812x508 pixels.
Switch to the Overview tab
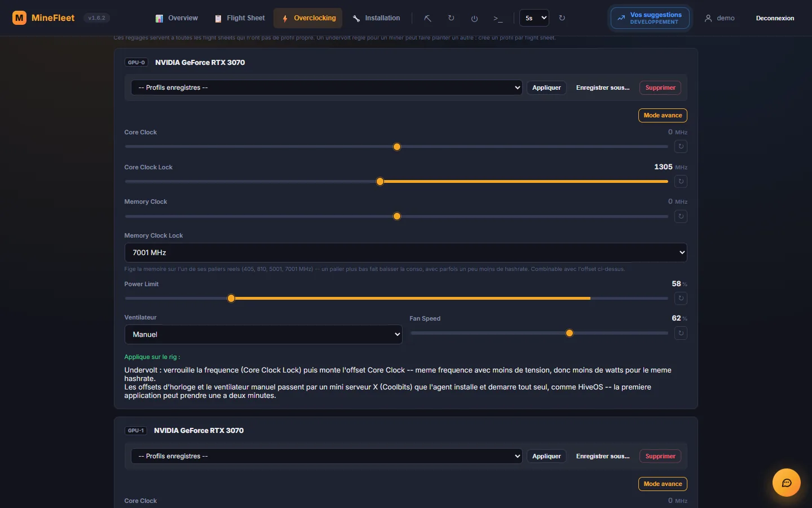[176, 18]
